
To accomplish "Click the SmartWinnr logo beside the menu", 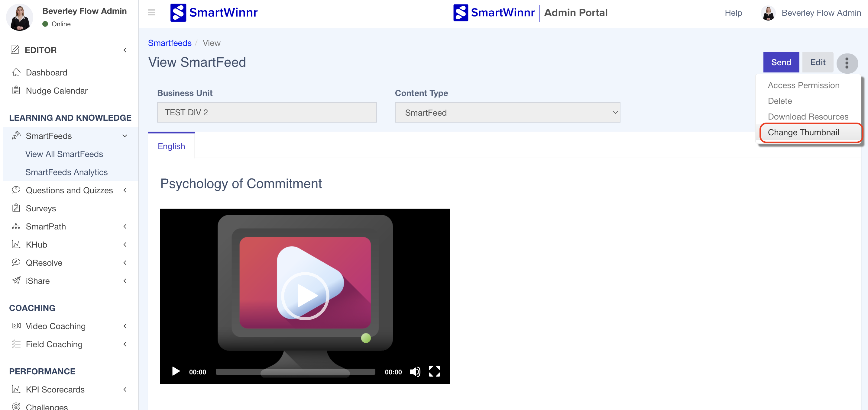I will [214, 12].
